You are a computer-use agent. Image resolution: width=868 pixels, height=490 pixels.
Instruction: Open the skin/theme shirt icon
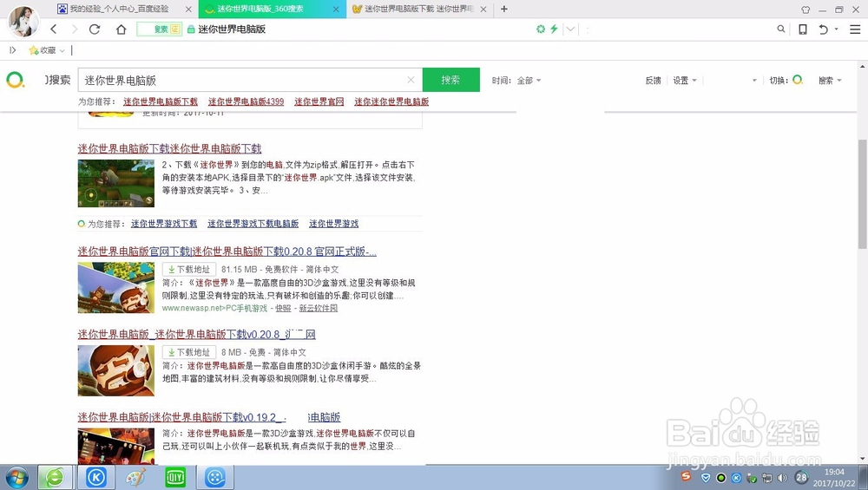point(806,10)
